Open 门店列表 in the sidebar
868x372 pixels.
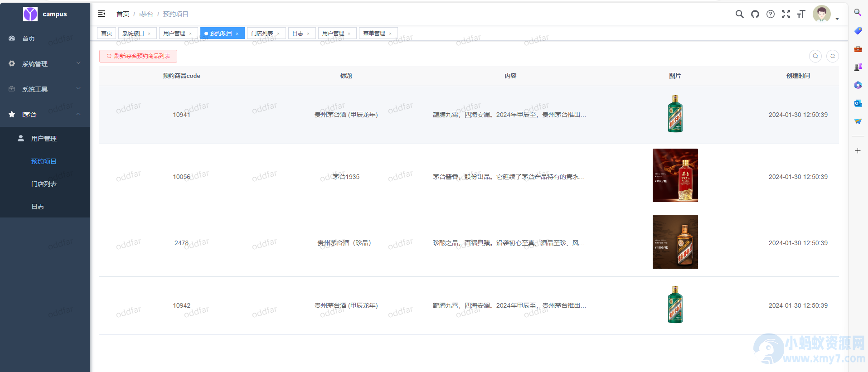[x=45, y=184]
